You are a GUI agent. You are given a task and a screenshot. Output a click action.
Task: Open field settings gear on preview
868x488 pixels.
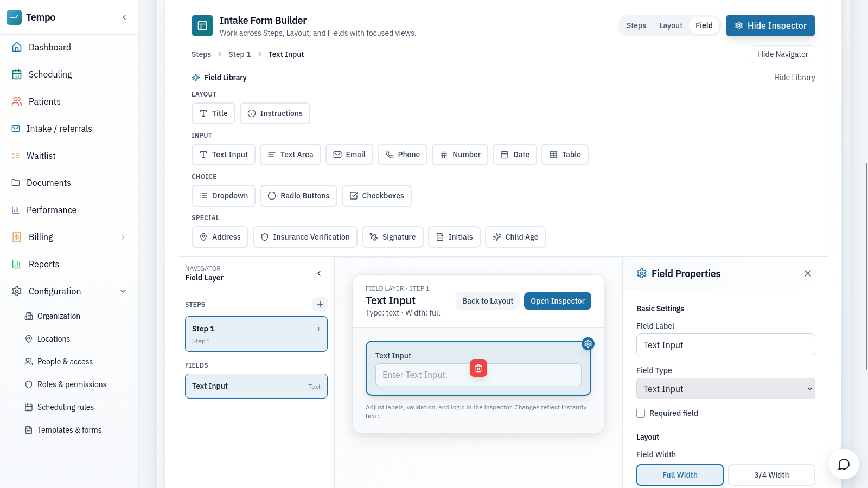(x=588, y=344)
